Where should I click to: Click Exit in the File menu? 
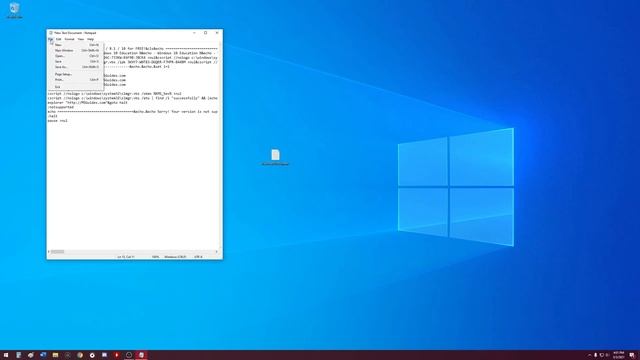pos(76,87)
